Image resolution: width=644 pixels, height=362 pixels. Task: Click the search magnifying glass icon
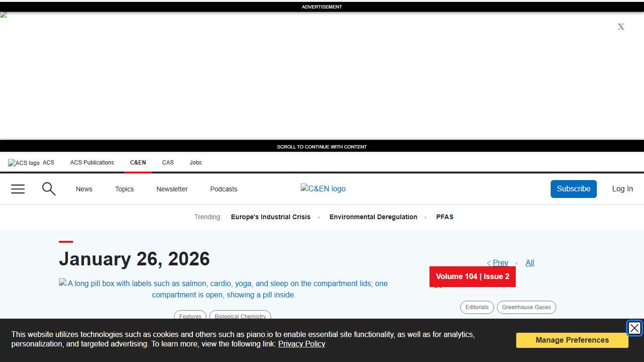point(49,189)
